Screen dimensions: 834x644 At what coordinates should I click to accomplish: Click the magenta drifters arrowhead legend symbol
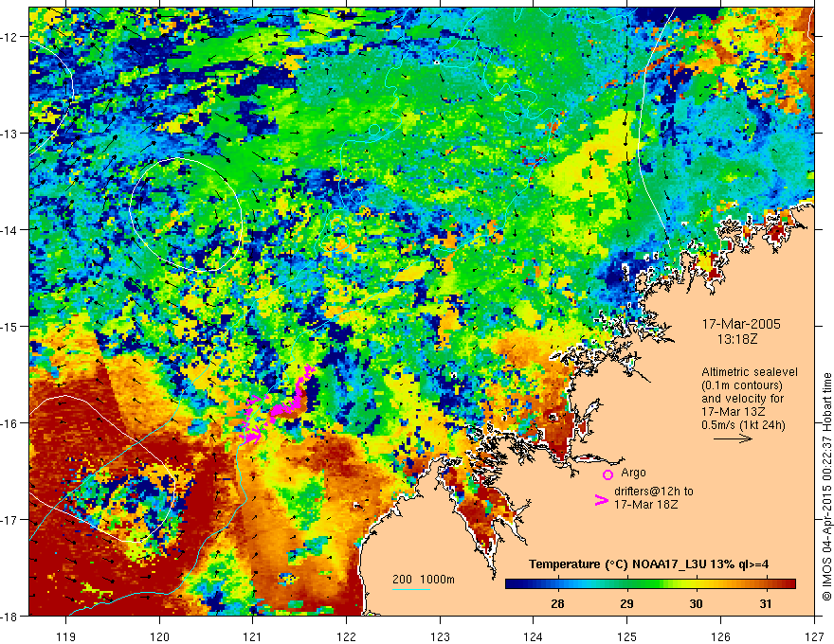[x=601, y=500]
